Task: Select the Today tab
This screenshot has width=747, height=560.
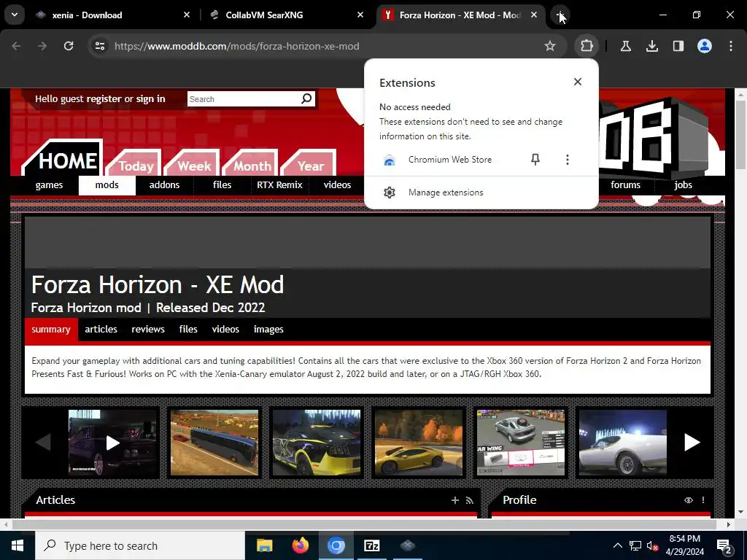Action: 134,164
